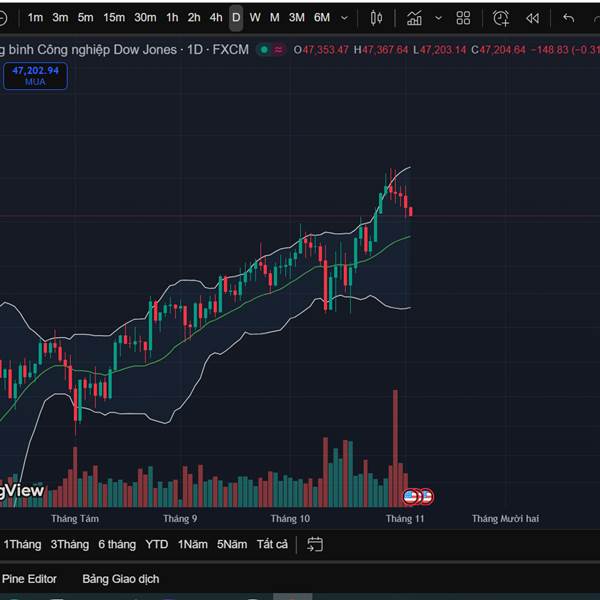600x600 pixels.
Task: Set date range to 6 tháng
Action: click(117, 544)
